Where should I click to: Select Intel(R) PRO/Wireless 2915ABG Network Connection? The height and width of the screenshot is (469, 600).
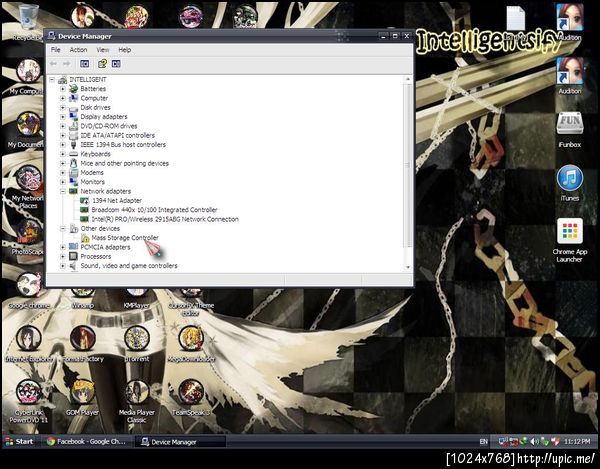click(165, 219)
